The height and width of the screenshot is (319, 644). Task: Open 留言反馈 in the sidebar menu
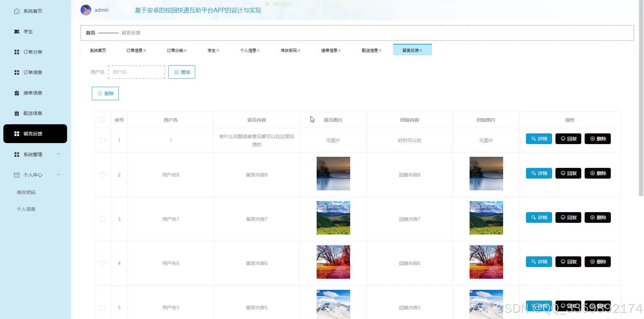(x=35, y=134)
